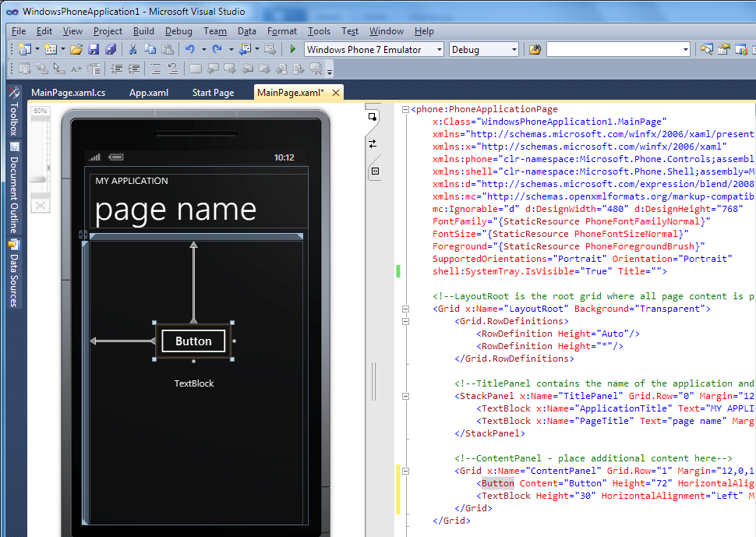Open a file with the Open File icon
Viewport: 756px width, 537px height.
pos(76,49)
